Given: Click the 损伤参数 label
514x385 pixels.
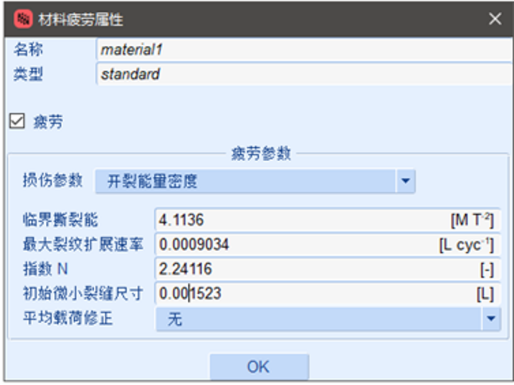Looking at the screenshot, I should click(52, 180).
